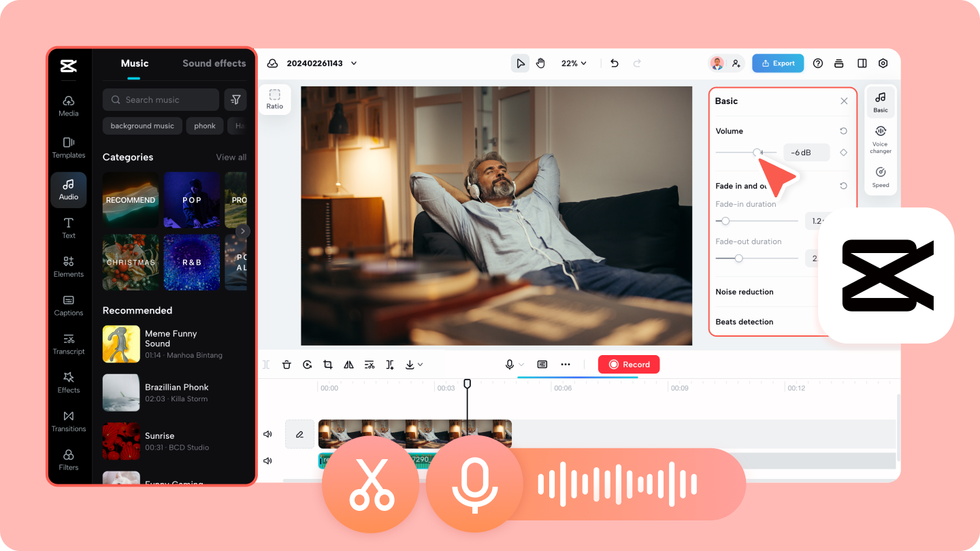Image resolution: width=980 pixels, height=551 pixels.
Task: Select the Basic audio tab
Action: click(x=881, y=102)
